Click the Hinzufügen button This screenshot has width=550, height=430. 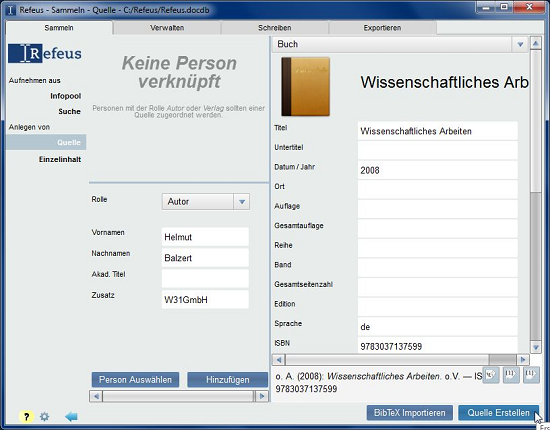(x=228, y=380)
